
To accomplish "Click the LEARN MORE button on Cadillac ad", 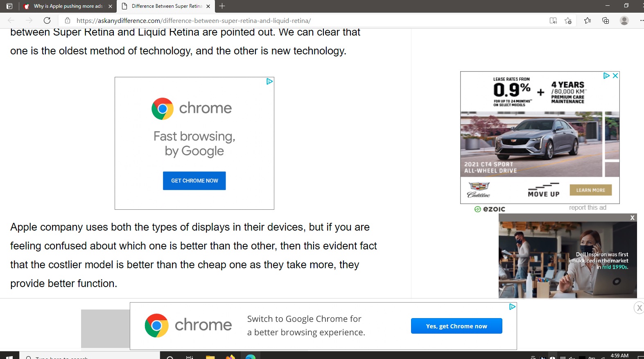I will pyautogui.click(x=591, y=190).
